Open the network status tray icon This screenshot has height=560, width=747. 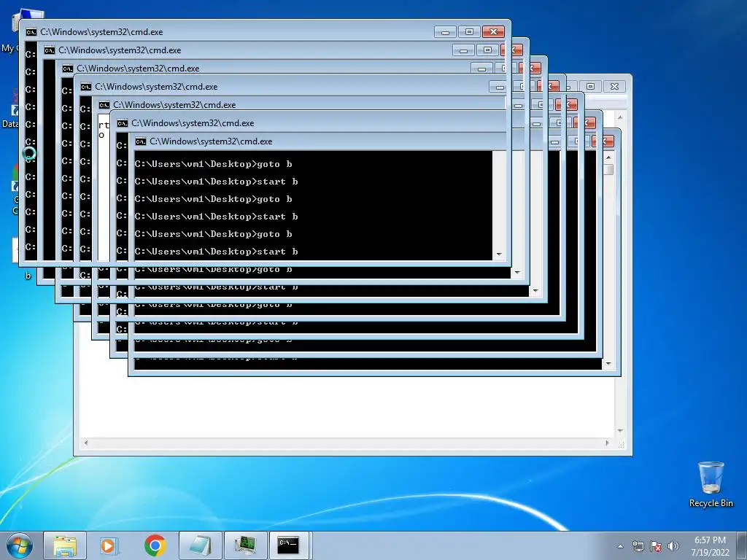tap(638, 546)
